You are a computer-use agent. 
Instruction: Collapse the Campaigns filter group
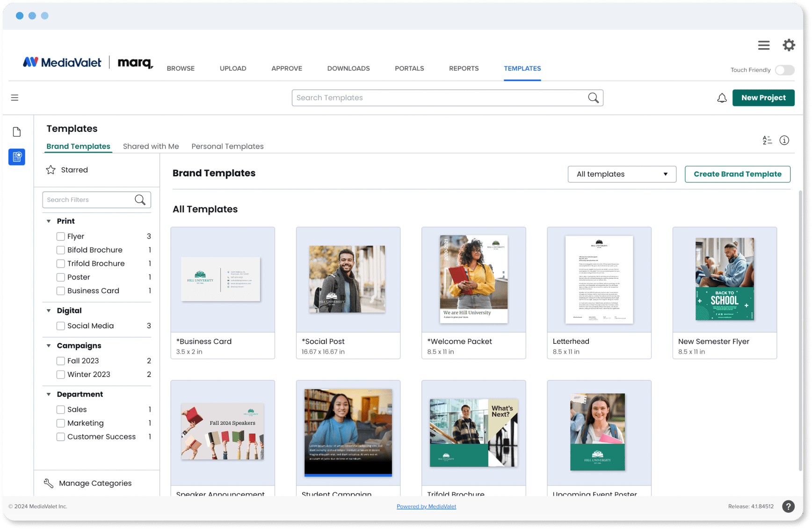tap(49, 345)
